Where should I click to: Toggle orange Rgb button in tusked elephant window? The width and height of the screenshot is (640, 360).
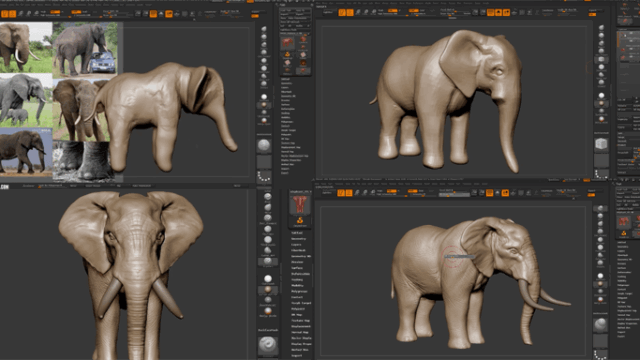(392, 191)
